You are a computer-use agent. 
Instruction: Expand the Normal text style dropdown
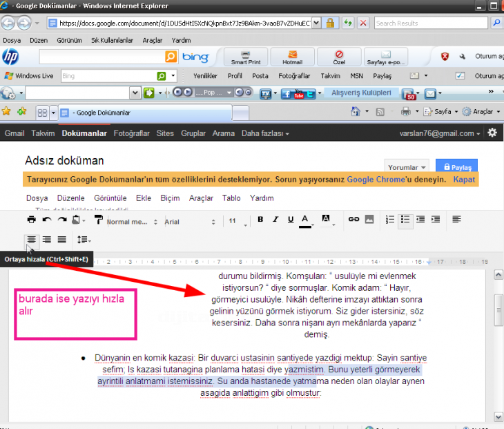[x=131, y=222]
